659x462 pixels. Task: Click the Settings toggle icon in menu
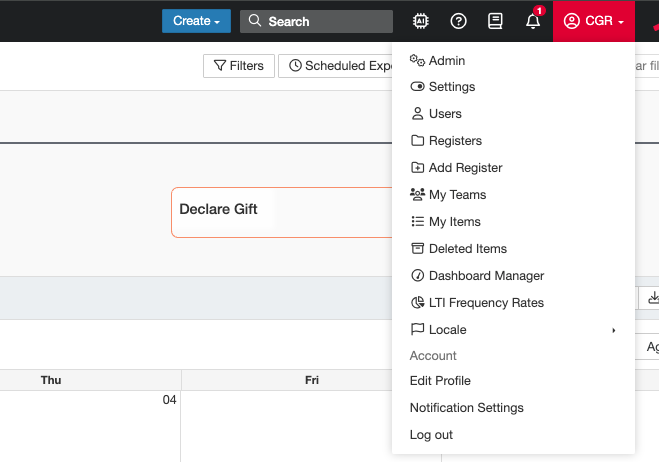417,87
